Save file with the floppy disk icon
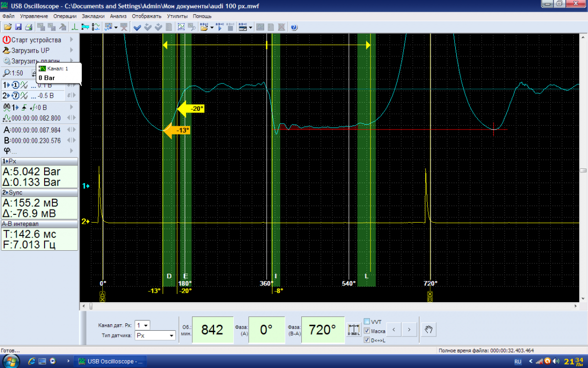This screenshot has width=588, height=368. coord(18,27)
